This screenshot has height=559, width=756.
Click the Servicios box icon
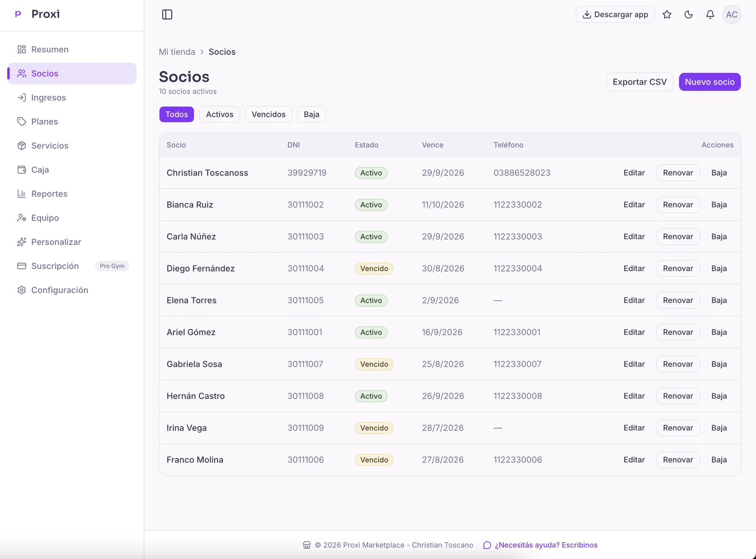pyautogui.click(x=22, y=146)
